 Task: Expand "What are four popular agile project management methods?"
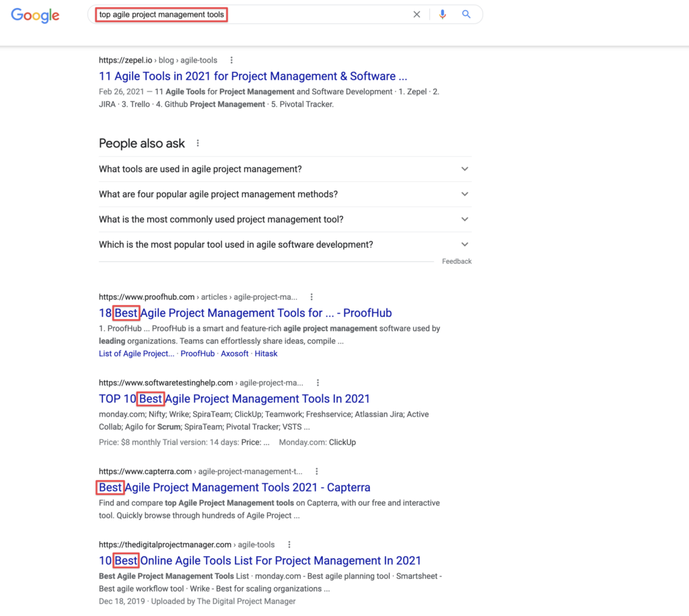pyautogui.click(x=285, y=195)
